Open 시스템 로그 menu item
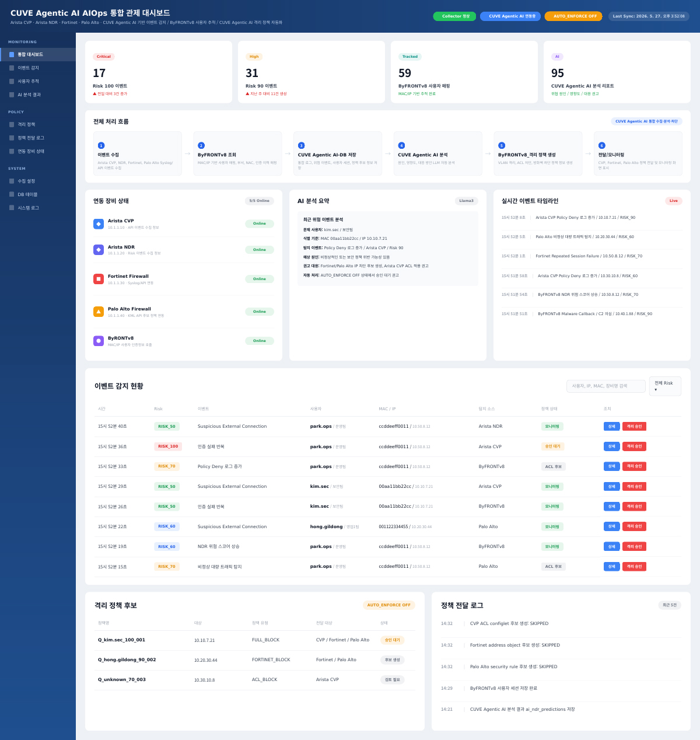 click(x=38, y=208)
